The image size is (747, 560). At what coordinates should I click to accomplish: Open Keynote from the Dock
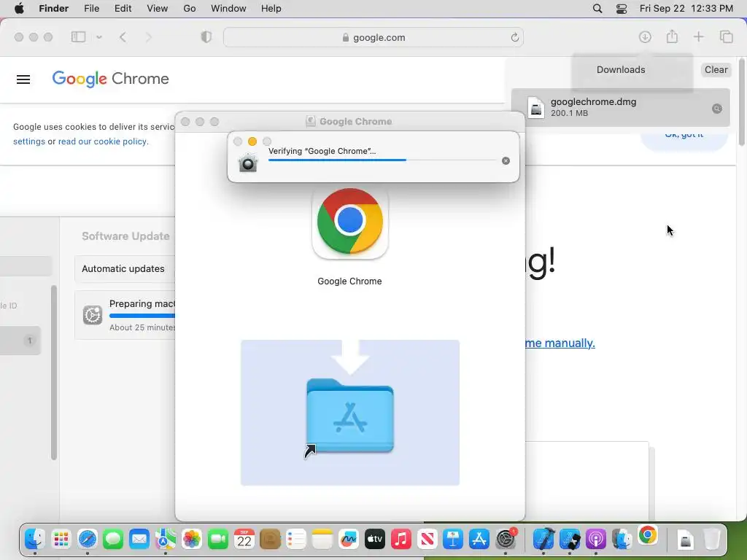point(452,539)
